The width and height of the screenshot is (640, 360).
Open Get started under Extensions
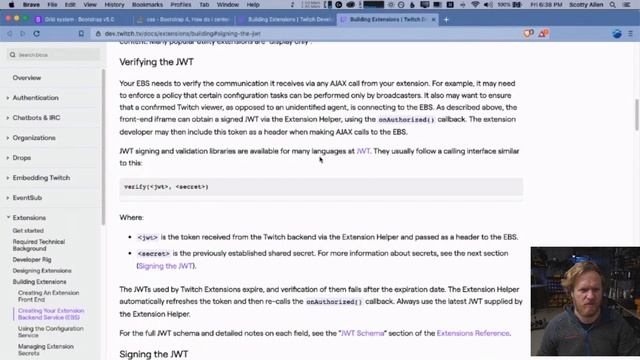click(28, 231)
